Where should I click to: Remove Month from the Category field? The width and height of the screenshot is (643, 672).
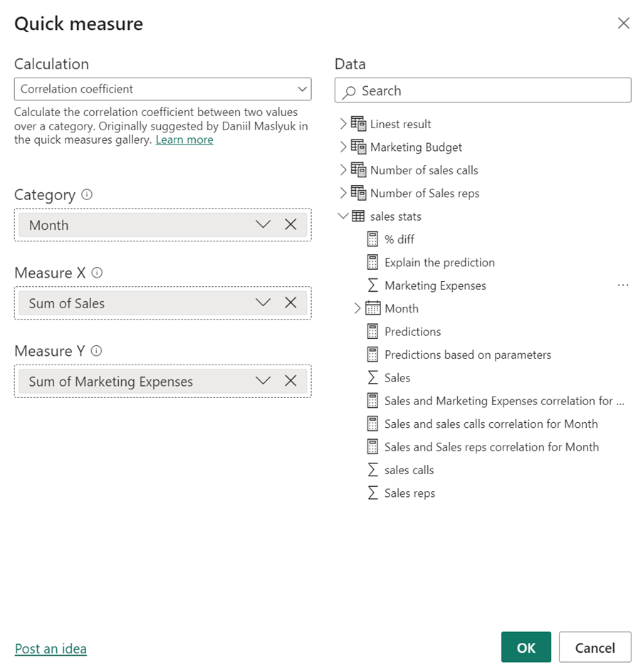291,225
